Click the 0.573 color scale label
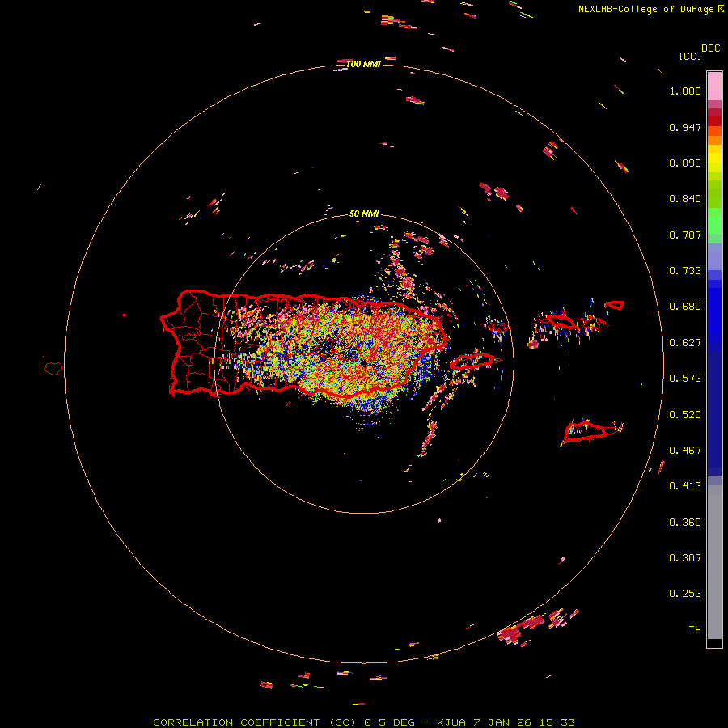 point(685,379)
